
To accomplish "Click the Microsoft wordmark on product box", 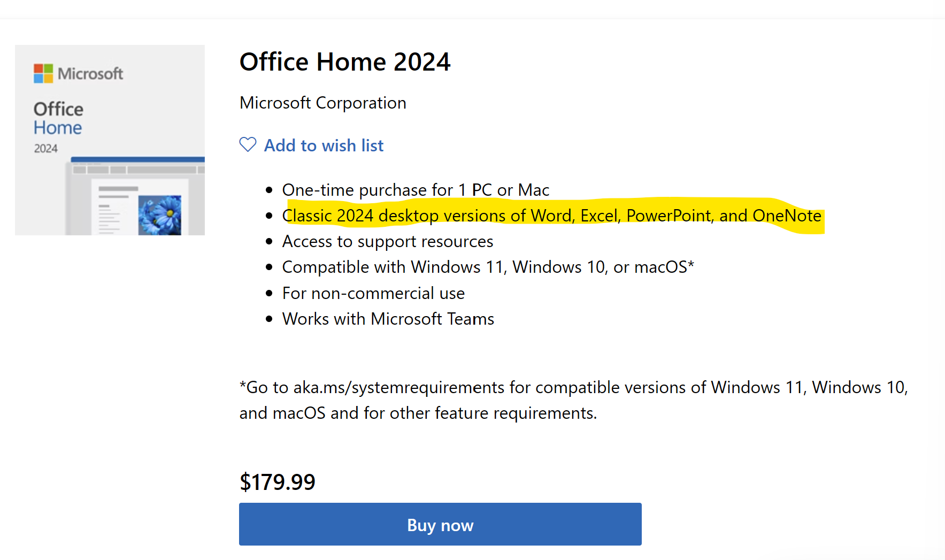I will (x=90, y=74).
